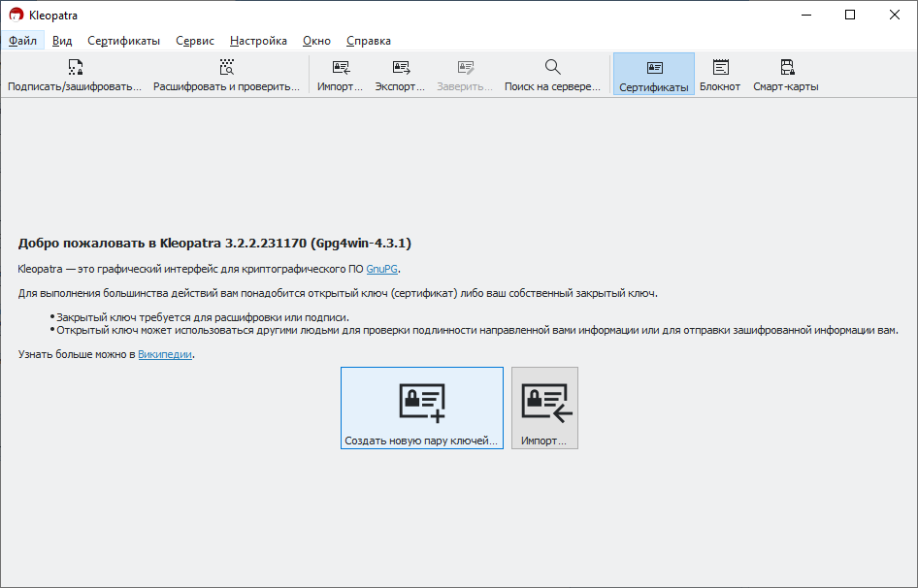The image size is (918, 588).
Task: Click the text 'Открытый ключ может использоваться'
Action: pyautogui.click(x=154, y=330)
